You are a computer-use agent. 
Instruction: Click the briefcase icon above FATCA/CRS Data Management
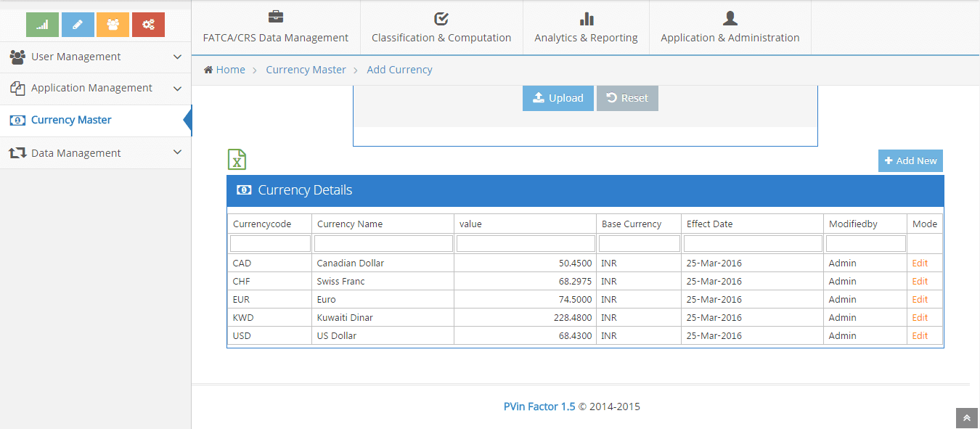pyautogui.click(x=276, y=17)
